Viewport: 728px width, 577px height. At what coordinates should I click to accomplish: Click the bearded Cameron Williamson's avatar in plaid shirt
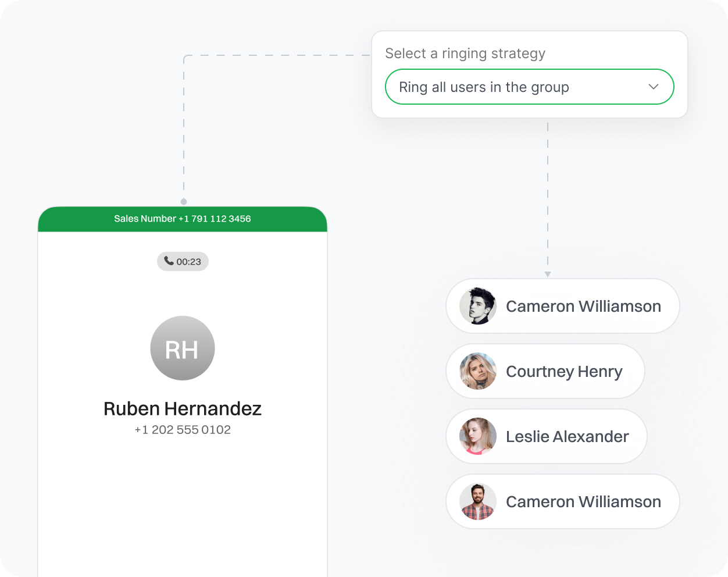click(x=478, y=501)
